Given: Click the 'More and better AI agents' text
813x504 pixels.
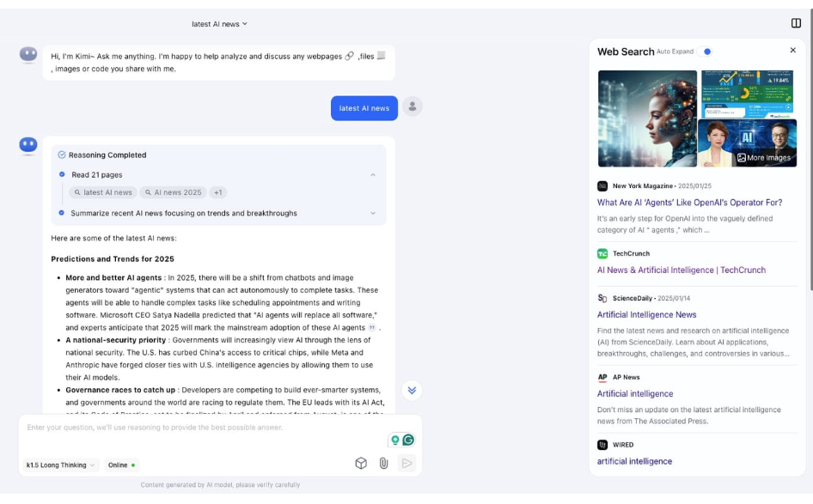Looking at the screenshot, I should coord(113,278).
